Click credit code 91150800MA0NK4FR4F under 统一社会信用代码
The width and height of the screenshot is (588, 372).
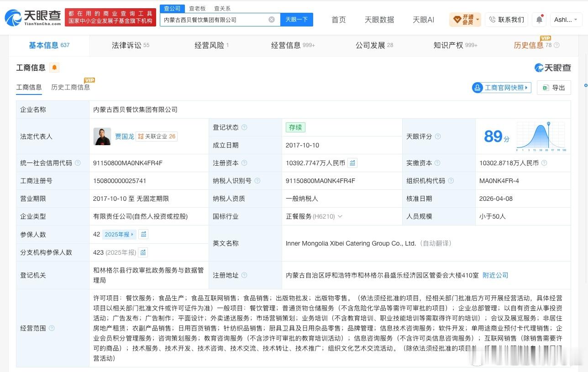128,163
